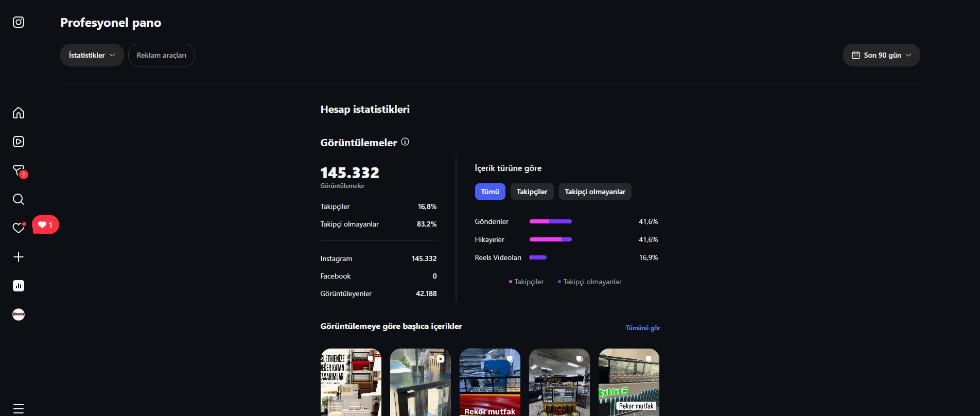Click the Reels Videoları 16,9% value

coord(649,257)
